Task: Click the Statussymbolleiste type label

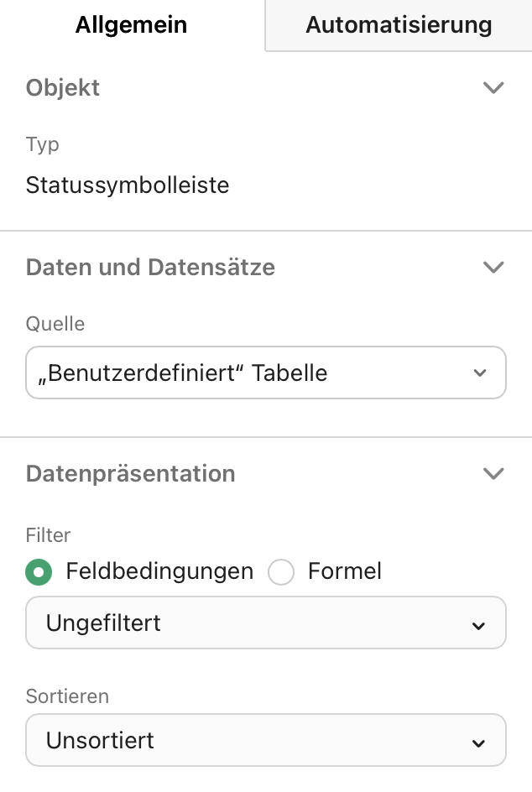Action: pos(127,185)
